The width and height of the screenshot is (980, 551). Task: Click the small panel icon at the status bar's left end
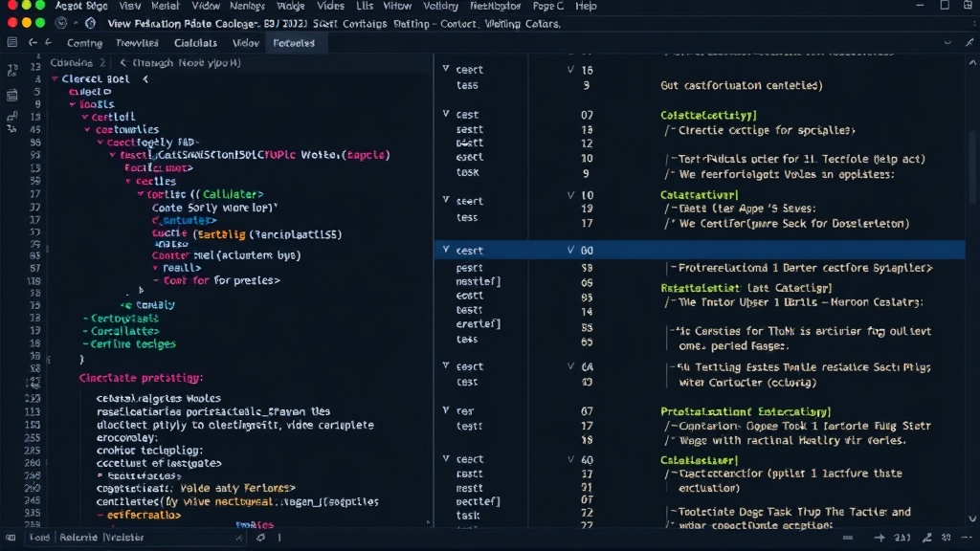point(11,538)
